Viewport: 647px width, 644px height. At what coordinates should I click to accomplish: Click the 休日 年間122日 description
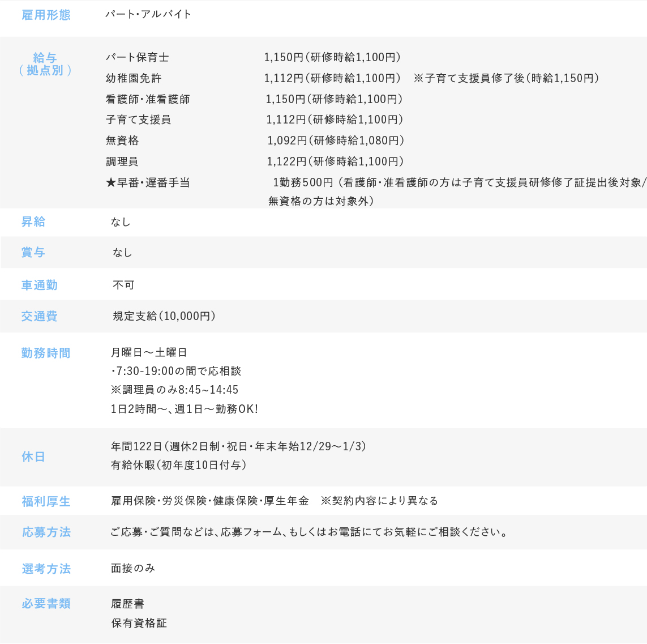[x=238, y=446]
